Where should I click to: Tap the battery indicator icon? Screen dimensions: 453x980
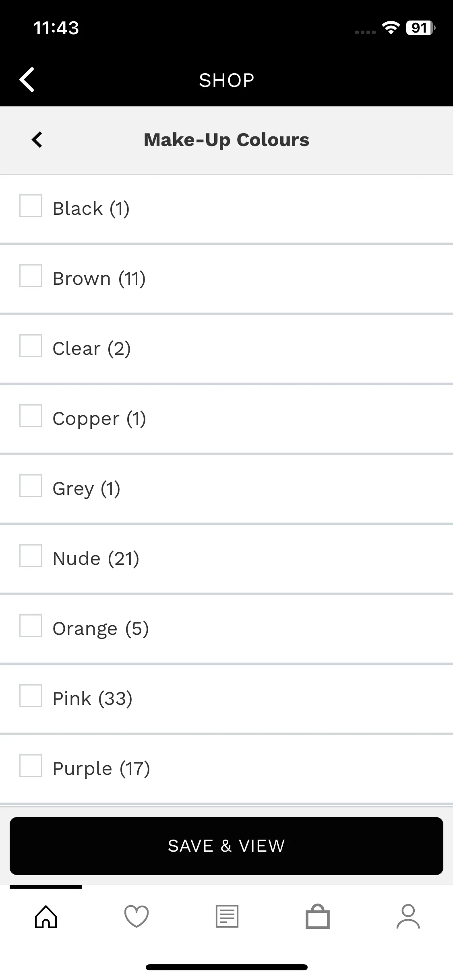(420, 28)
